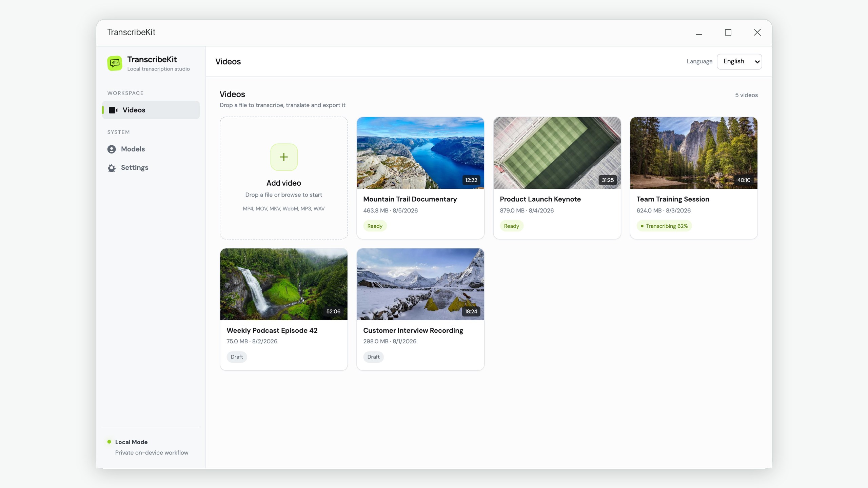Click the Transcribing 62% status badge

point(664,226)
